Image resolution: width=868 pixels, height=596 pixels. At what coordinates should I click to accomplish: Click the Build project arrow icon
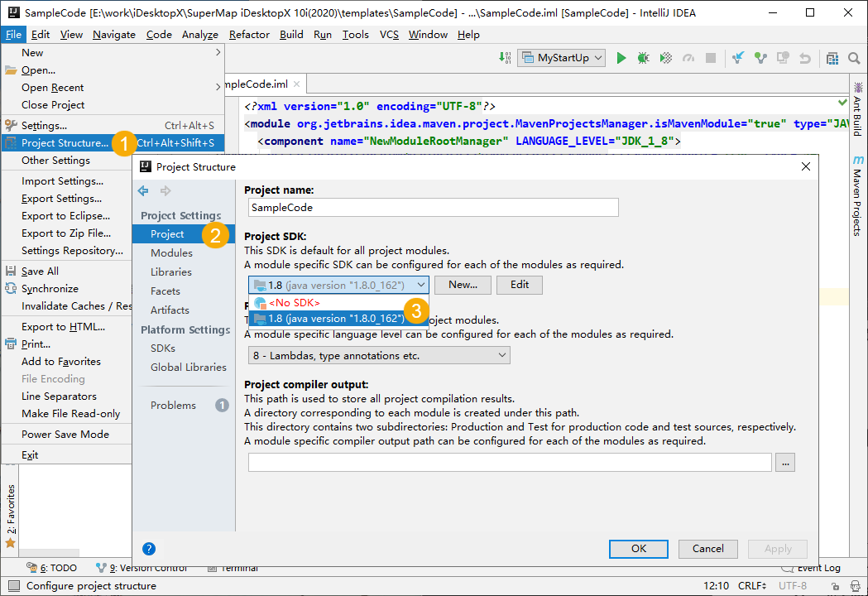point(506,58)
